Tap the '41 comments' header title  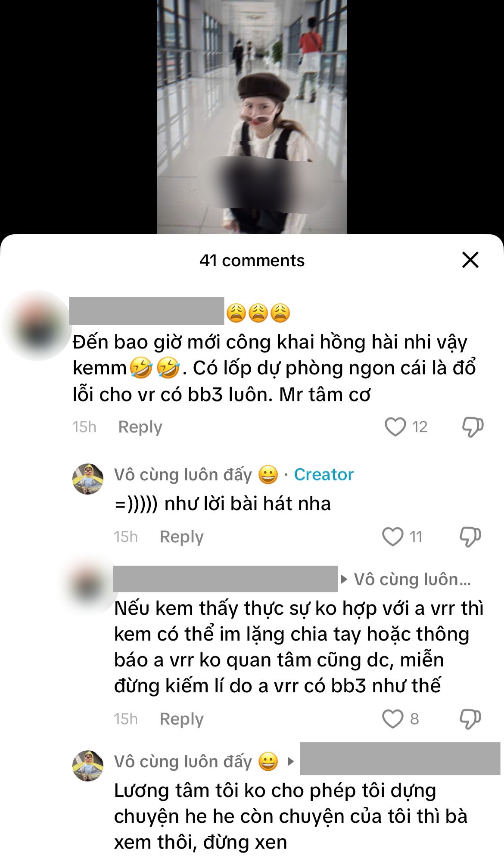coord(252,261)
